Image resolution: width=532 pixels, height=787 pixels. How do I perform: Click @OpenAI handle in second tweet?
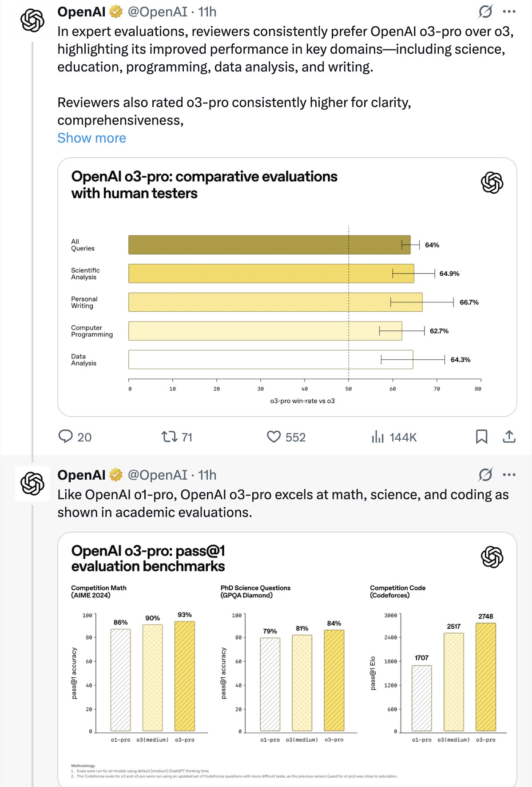click(x=157, y=475)
